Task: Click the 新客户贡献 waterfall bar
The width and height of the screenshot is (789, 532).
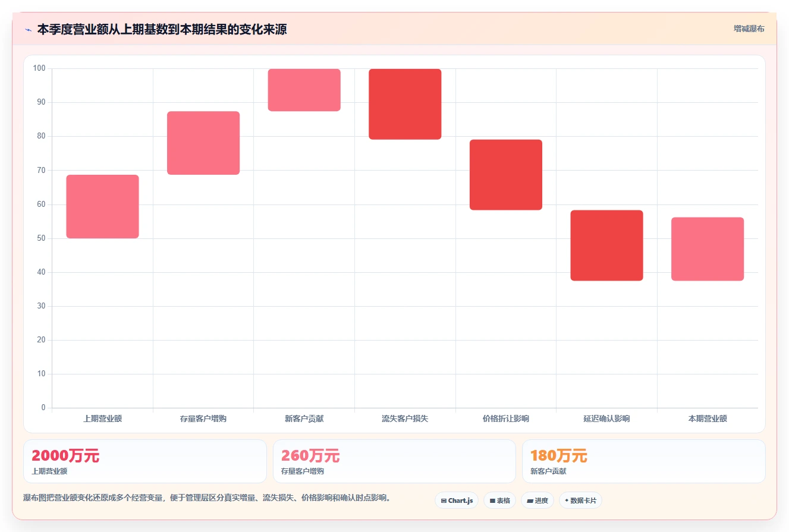Action: (x=304, y=90)
